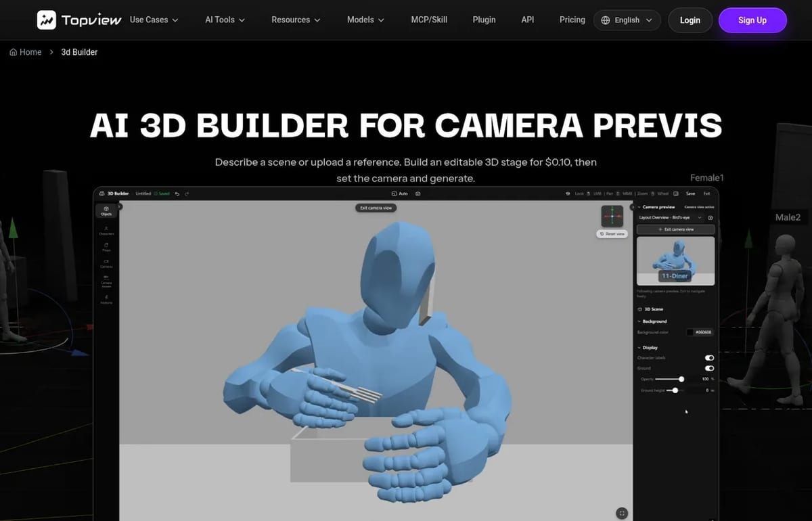The width and height of the screenshot is (812, 521).
Task: Click the fullscreen icon in viewport corner
Action: [x=621, y=514]
